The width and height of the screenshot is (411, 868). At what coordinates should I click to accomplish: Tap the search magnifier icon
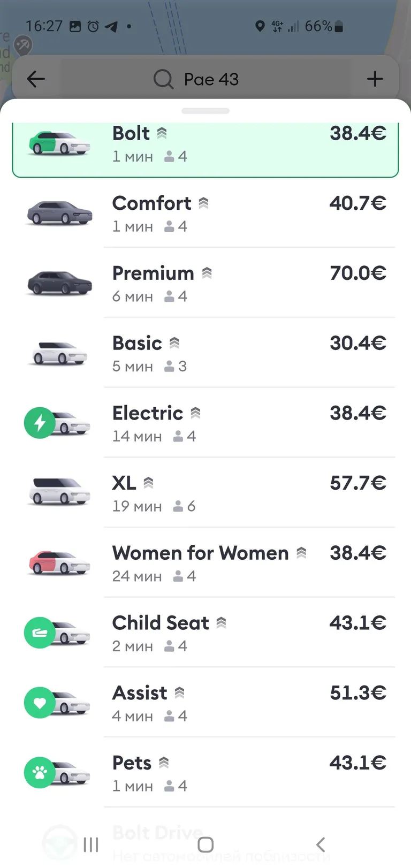[163, 79]
